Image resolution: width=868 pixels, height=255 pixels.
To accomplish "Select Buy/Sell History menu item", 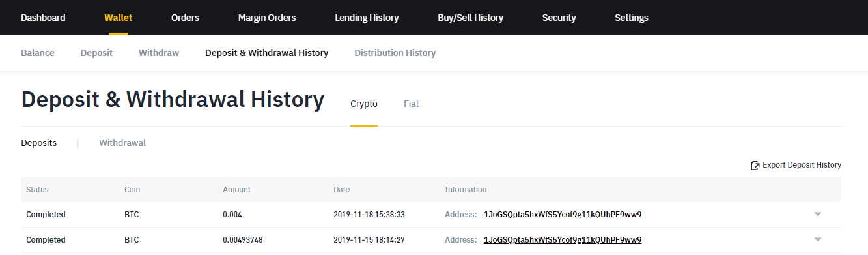I will (471, 18).
